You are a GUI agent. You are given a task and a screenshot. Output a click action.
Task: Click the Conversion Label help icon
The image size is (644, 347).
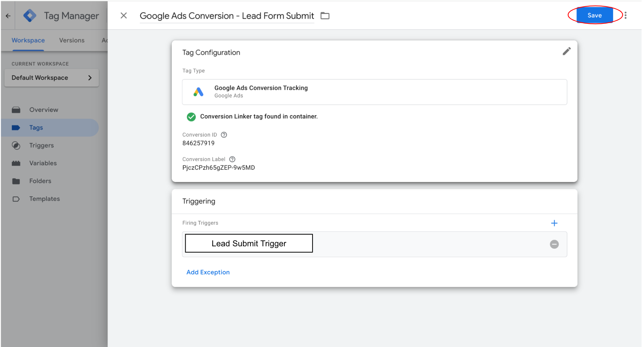coord(232,159)
